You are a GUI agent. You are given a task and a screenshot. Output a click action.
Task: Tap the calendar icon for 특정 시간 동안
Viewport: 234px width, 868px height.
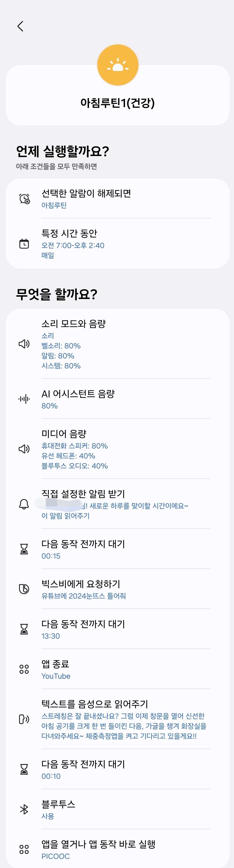pyautogui.click(x=24, y=244)
